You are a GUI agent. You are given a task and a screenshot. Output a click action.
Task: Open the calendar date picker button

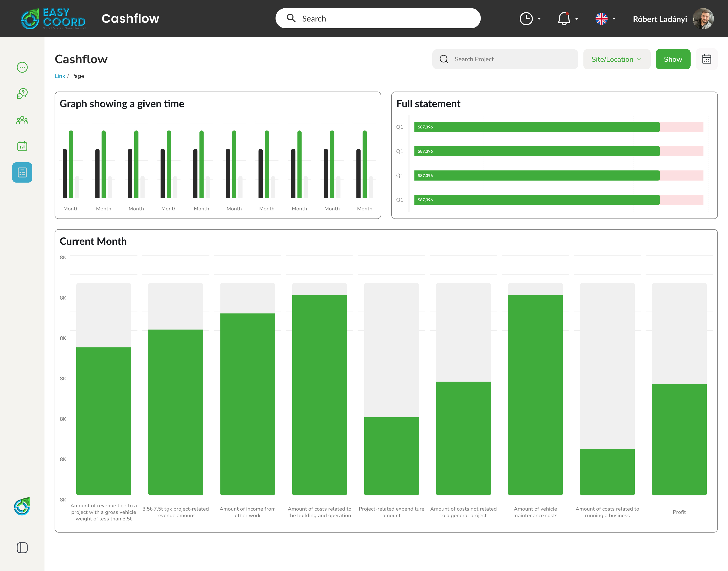(706, 59)
